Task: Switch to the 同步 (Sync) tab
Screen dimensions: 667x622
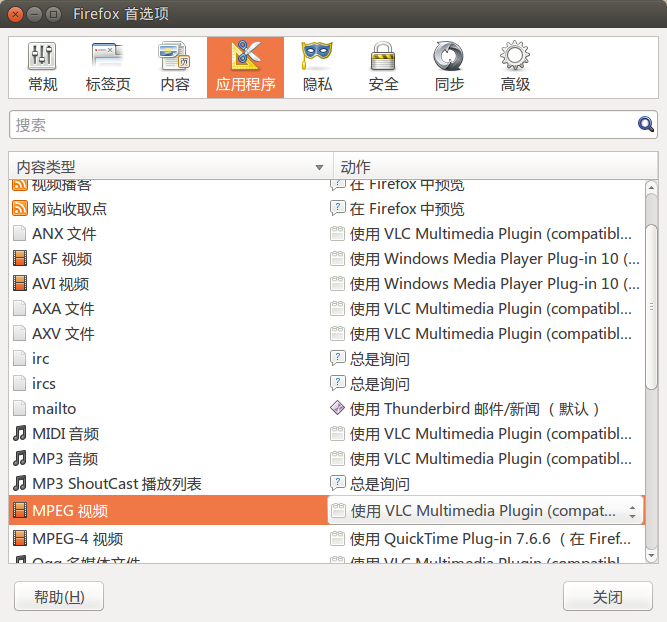Action: (x=449, y=67)
